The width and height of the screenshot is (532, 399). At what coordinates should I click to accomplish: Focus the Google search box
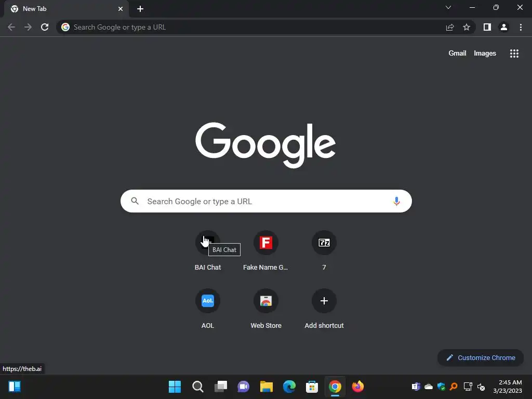[x=266, y=201]
